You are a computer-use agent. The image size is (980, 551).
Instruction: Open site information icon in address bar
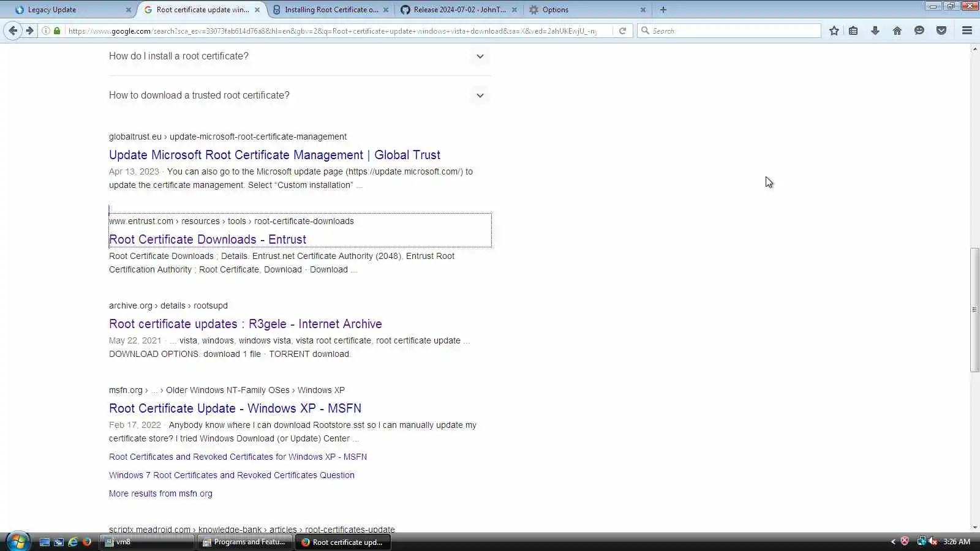[x=46, y=31]
